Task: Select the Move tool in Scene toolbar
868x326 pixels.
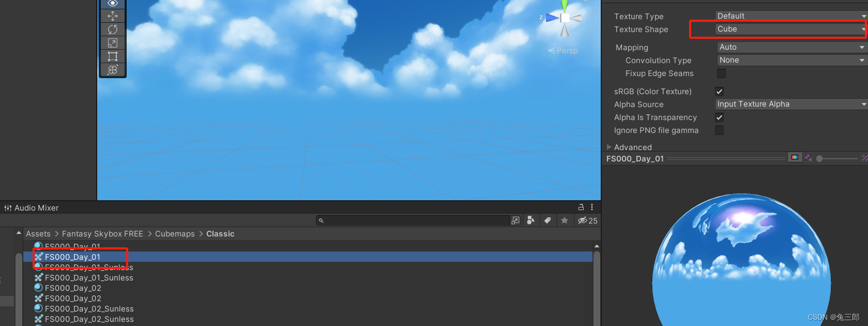Action: click(x=113, y=16)
